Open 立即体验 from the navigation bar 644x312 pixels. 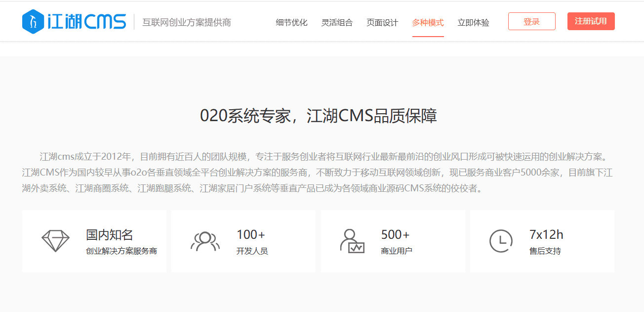pos(473,22)
